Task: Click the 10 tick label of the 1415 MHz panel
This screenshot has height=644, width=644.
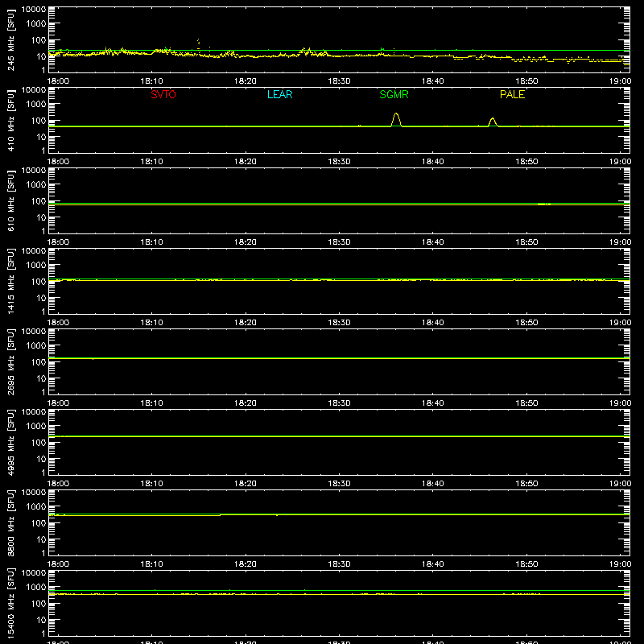Action: click(x=41, y=298)
